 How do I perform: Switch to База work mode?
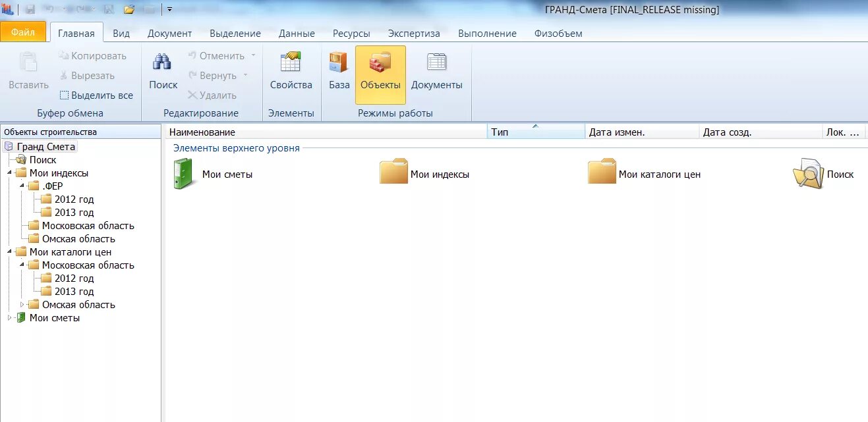click(339, 71)
